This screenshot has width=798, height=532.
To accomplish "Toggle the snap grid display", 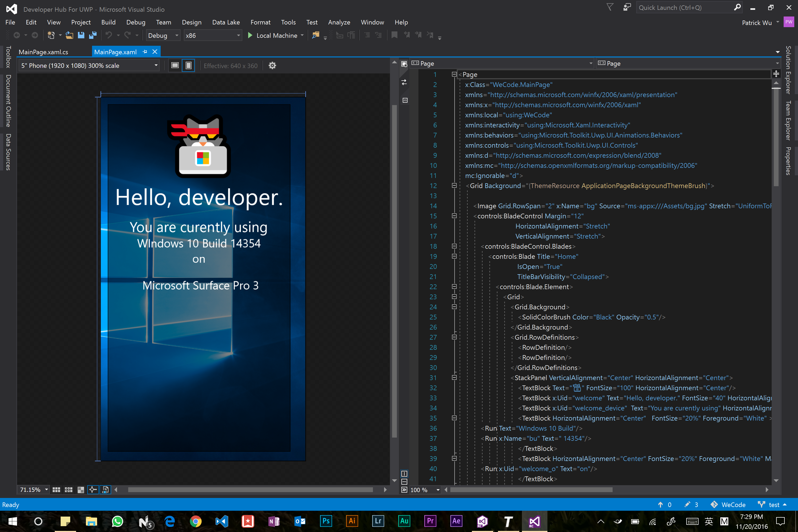I will pos(56,490).
